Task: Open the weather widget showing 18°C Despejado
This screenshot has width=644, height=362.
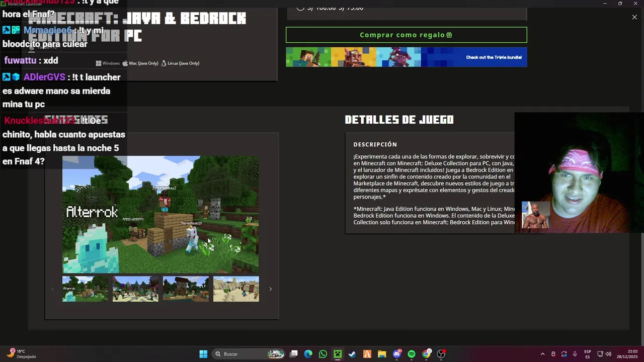Action: (x=21, y=354)
